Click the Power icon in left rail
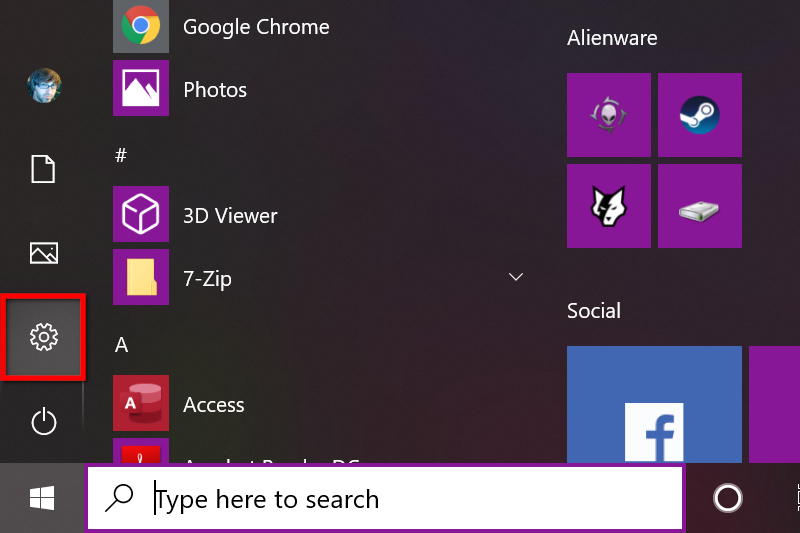This screenshot has height=533, width=800. point(43,422)
